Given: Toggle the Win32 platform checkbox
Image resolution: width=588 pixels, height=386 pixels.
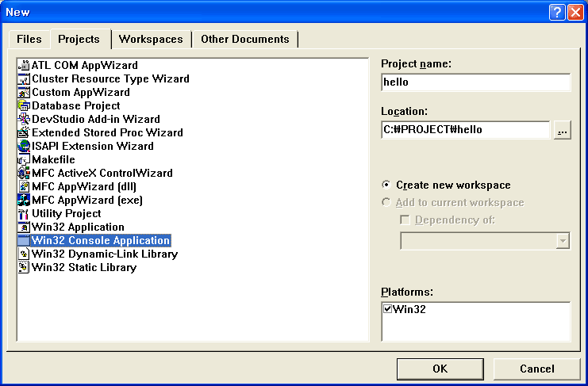Looking at the screenshot, I should 388,309.
